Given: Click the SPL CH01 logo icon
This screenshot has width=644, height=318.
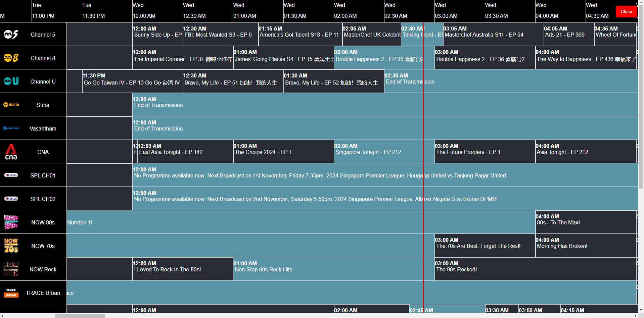Looking at the screenshot, I should pyautogui.click(x=11, y=175).
